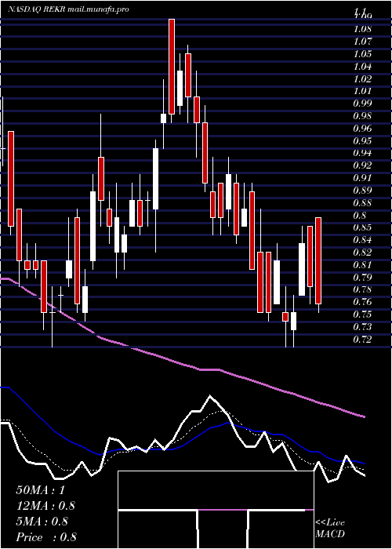Click the 1.01 price axis label
The image size is (392, 549).
point(362,91)
